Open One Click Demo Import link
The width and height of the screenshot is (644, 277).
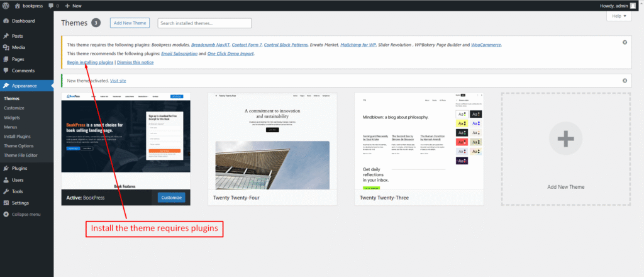[230, 54]
